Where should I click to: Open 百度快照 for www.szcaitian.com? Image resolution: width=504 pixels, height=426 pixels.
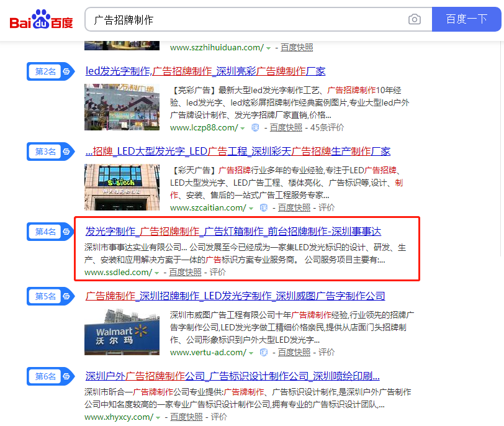click(294, 207)
